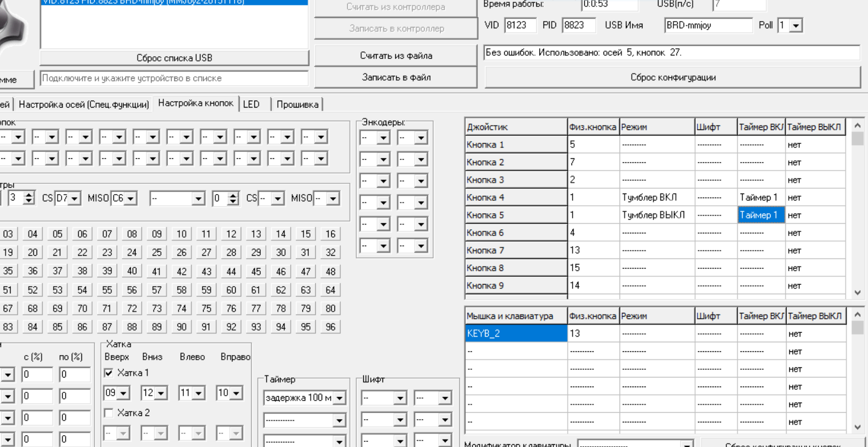
Task: Click physical button number 16
Action: click(330, 234)
